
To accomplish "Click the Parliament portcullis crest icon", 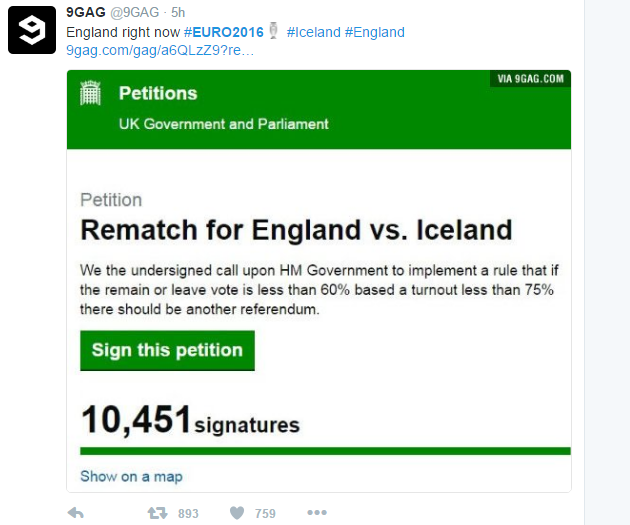I will [x=91, y=94].
